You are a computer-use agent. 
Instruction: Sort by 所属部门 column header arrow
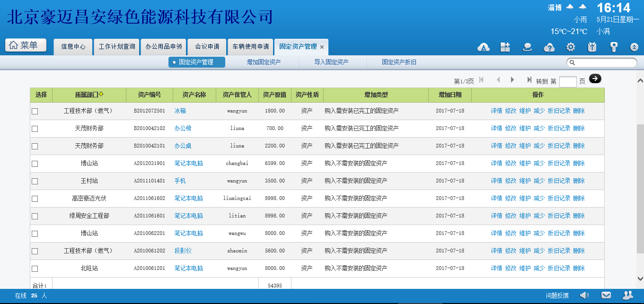[x=101, y=95]
